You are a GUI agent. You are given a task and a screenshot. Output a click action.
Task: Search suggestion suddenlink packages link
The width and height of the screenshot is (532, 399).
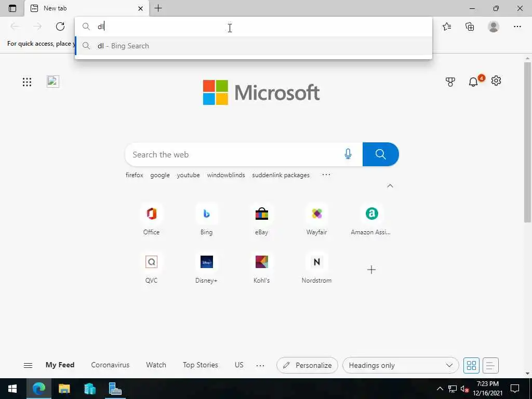tap(281, 175)
